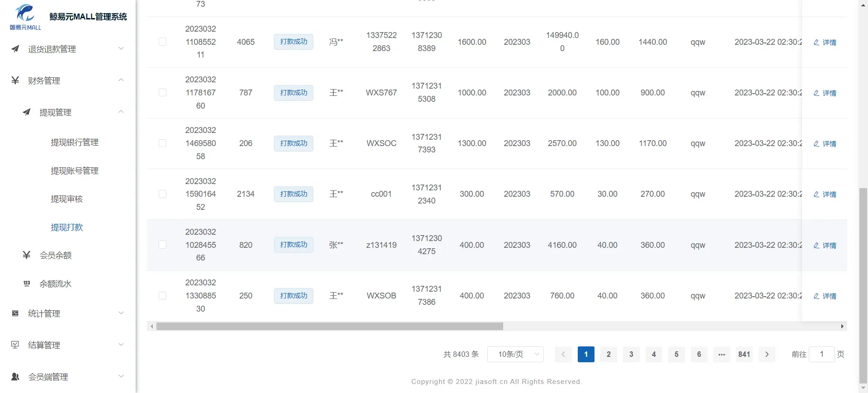This screenshot has height=393, width=868.
Task: Click the yen icon beside 会员余额
Action: (x=27, y=255)
